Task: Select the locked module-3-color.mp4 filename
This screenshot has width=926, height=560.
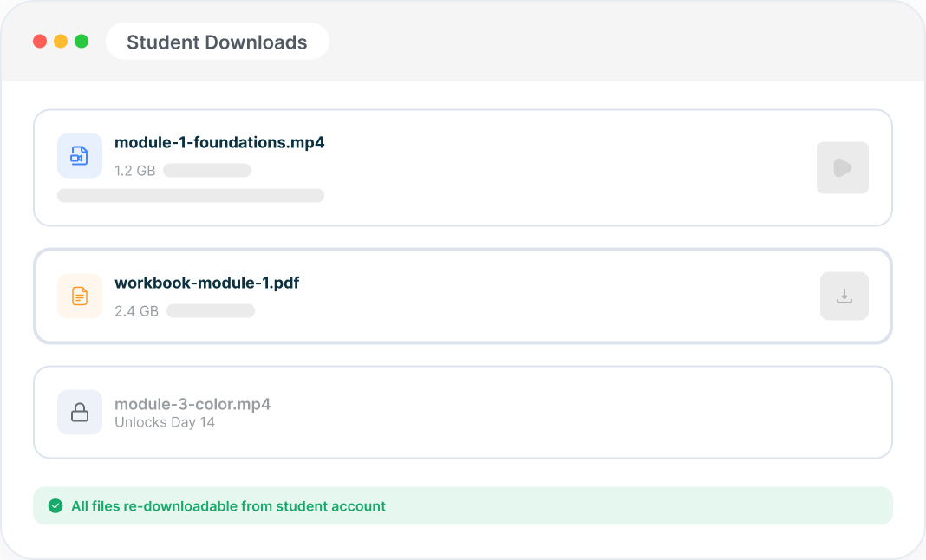Action: pyautogui.click(x=192, y=404)
